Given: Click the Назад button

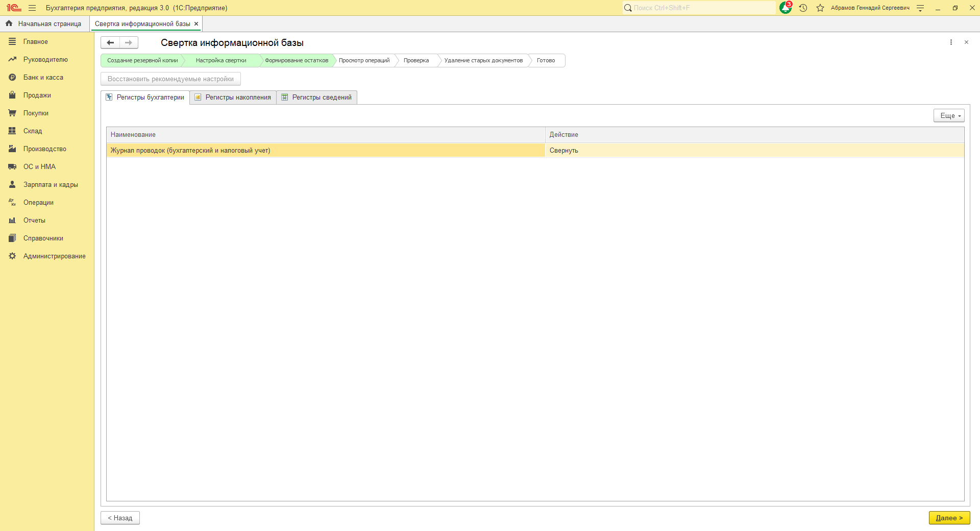Looking at the screenshot, I should (x=120, y=518).
